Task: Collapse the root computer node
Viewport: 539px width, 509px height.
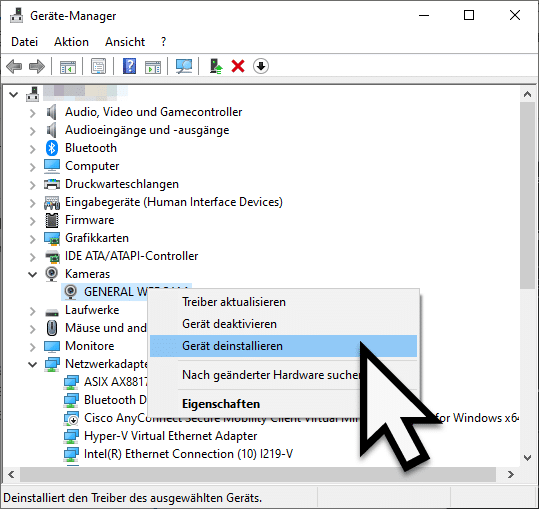Action: 13,94
